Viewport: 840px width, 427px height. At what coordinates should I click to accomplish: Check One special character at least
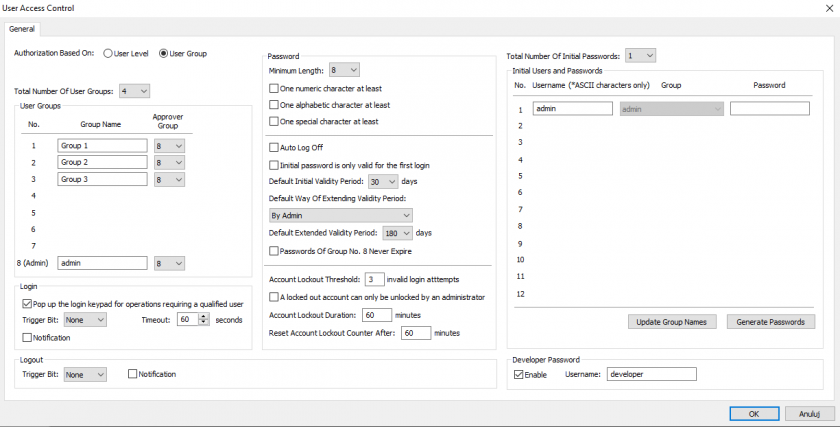[x=275, y=121]
